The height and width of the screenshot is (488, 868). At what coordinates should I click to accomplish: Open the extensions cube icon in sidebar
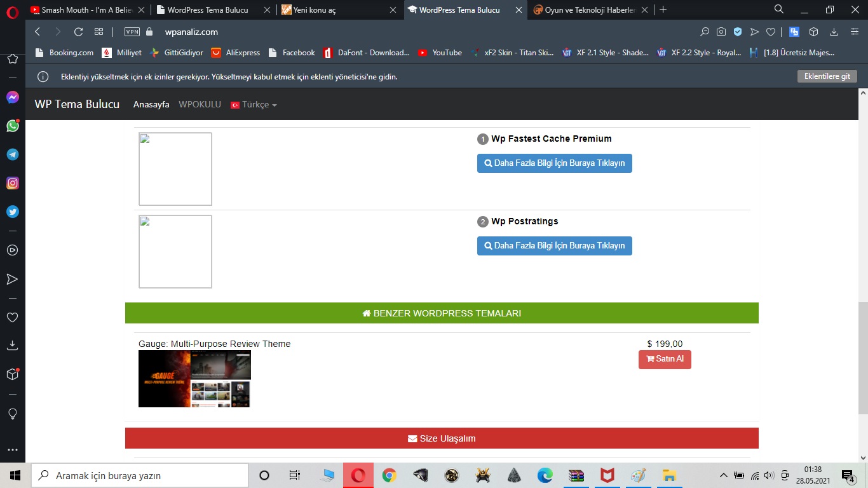click(12, 374)
